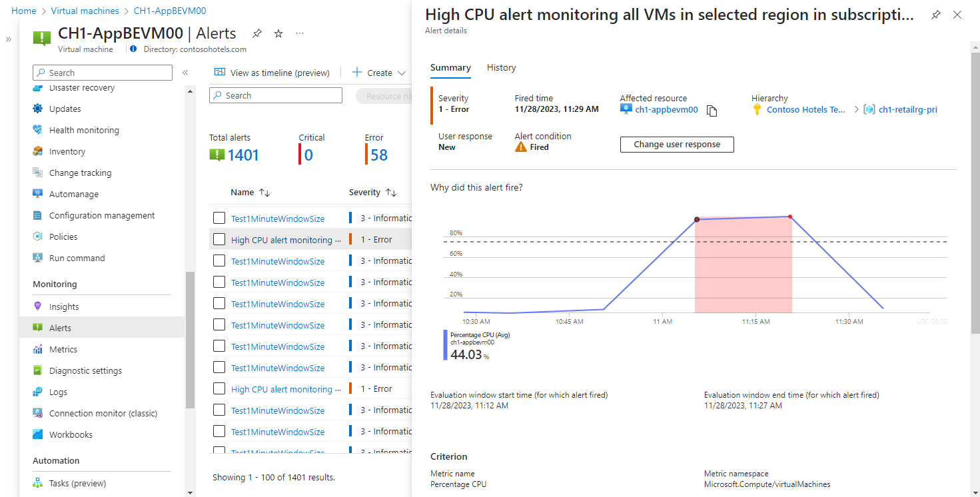The width and height of the screenshot is (980, 497).
Task: Select the Summary tab
Action: coord(450,67)
